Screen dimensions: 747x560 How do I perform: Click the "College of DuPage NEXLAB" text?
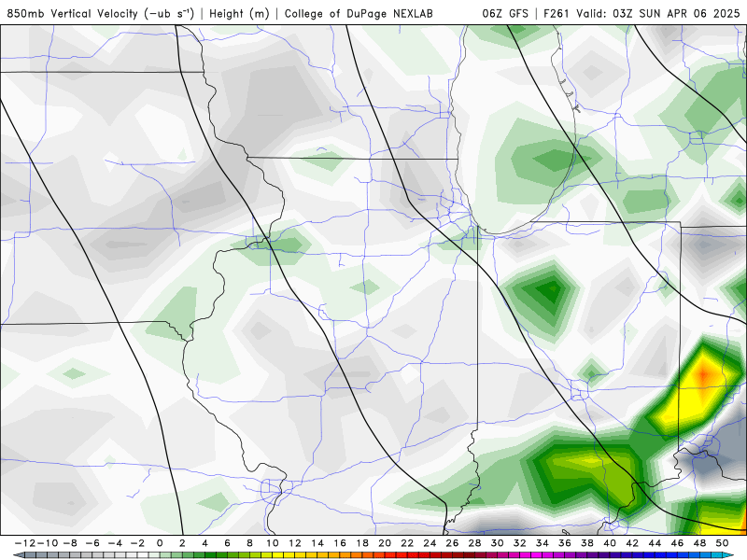[359, 13]
